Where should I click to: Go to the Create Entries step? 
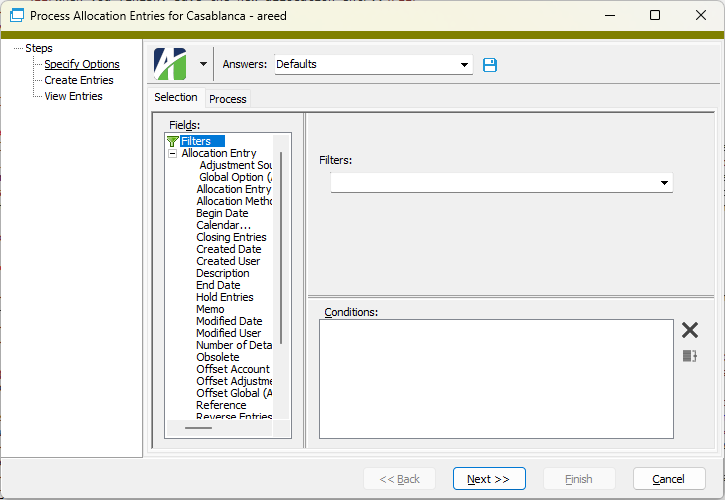tap(79, 80)
